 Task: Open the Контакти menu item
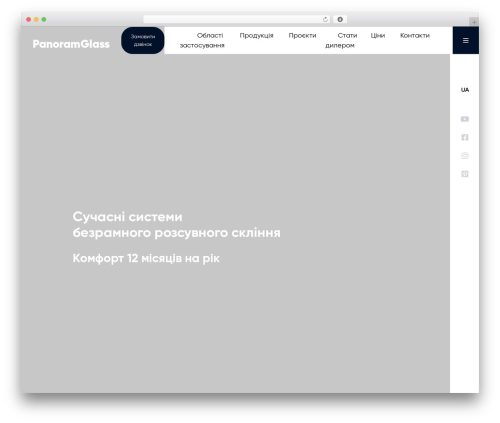415,35
